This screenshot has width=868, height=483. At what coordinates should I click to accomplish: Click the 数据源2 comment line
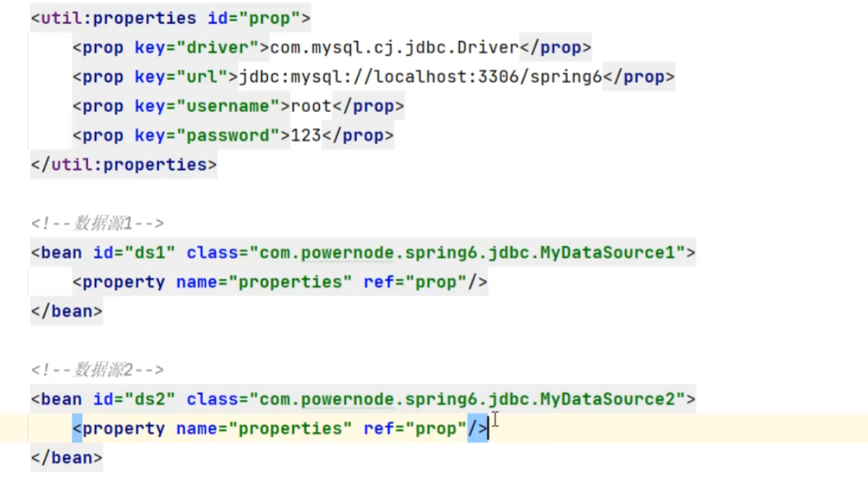pos(97,370)
